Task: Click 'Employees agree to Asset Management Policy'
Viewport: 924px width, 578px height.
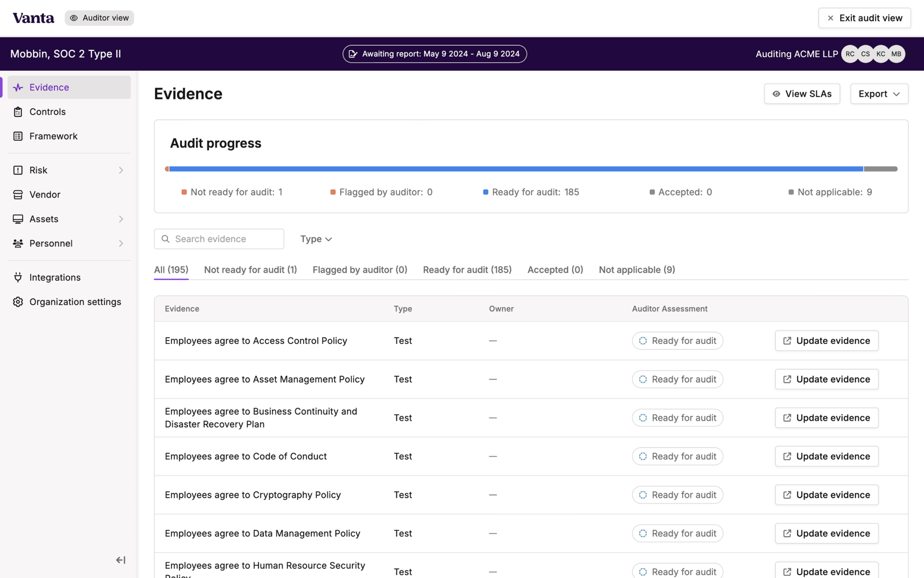Action: click(265, 379)
